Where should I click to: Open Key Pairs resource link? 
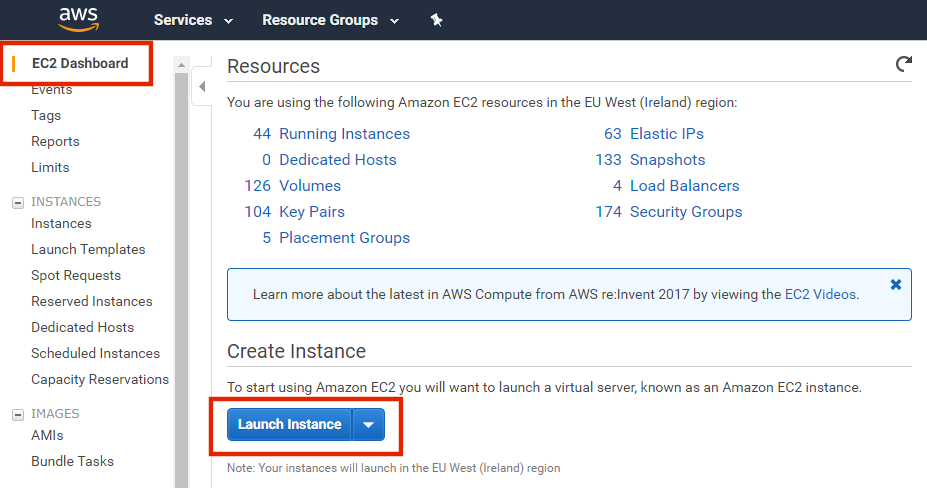[x=310, y=212]
